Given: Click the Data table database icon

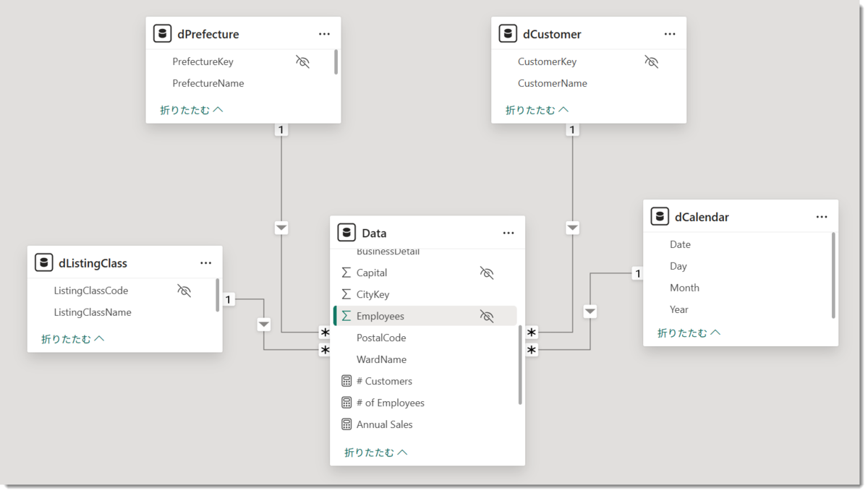Looking at the screenshot, I should coord(346,233).
